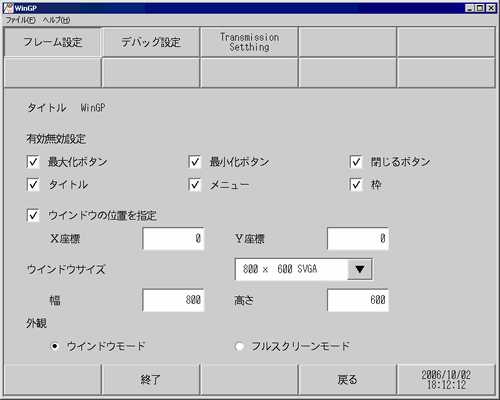Image resolution: width=500 pixels, height=400 pixels.
Task: Expand the 800 x 600 SVGA size dropdown
Action: click(360, 269)
